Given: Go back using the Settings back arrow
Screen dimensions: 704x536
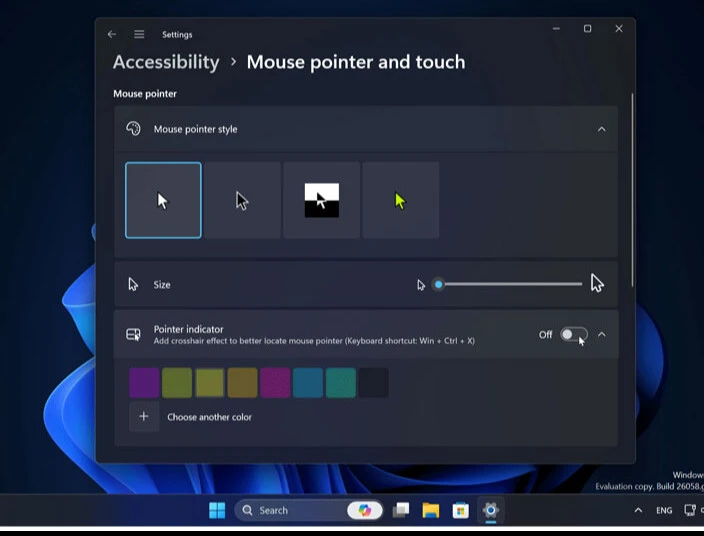Looking at the screenshot, I should pos(112,34).
